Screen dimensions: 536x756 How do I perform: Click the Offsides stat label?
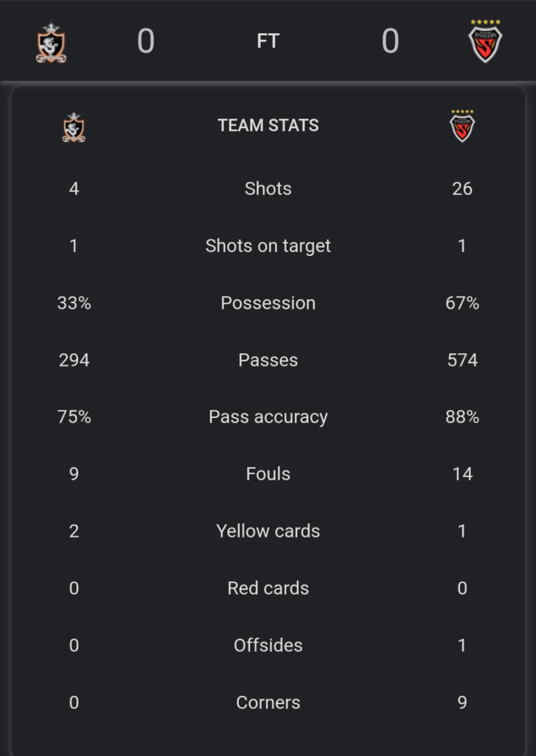coord(268,645)
